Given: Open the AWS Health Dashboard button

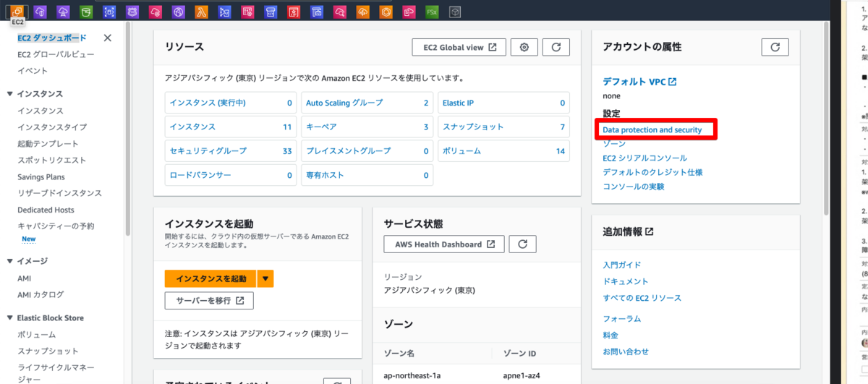Looking at the screenshot, I should point(444,244).
